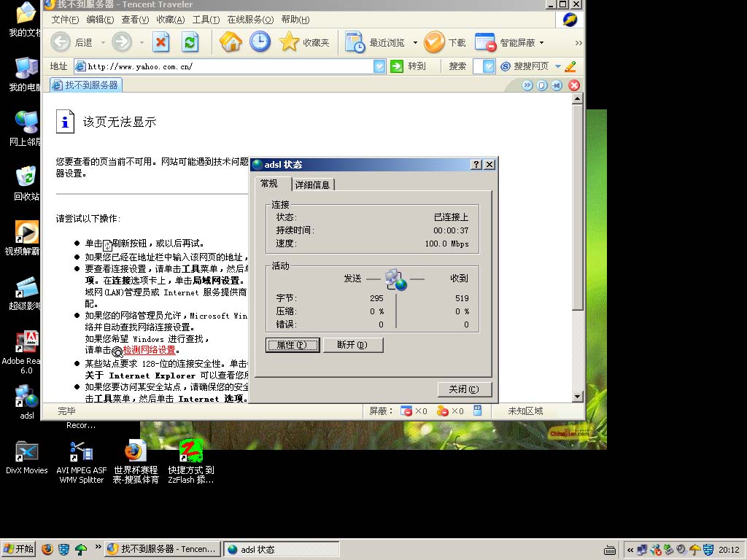The width and height of the screenshot is (747, 560).
Task: Open the 文件(F) menu
Action: 65,20
